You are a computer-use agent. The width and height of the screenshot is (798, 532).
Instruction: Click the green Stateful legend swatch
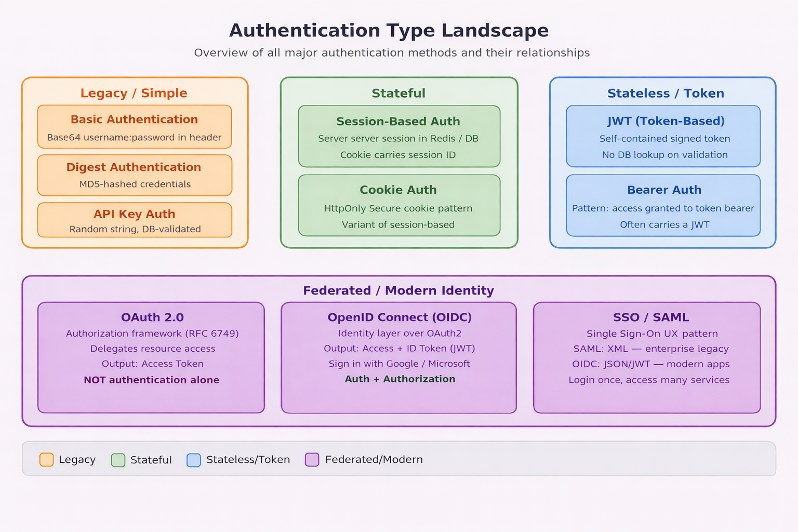(118, 460)
